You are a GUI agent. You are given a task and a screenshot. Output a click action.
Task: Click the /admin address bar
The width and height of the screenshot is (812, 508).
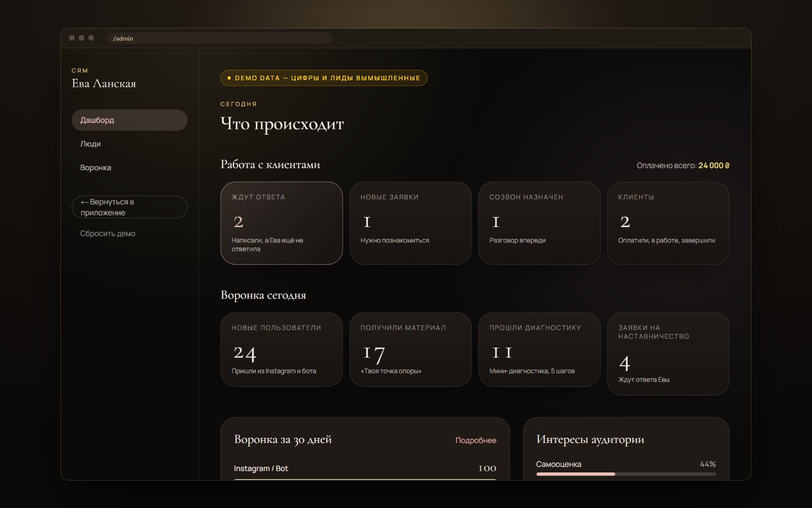click(x=220, y=38)
